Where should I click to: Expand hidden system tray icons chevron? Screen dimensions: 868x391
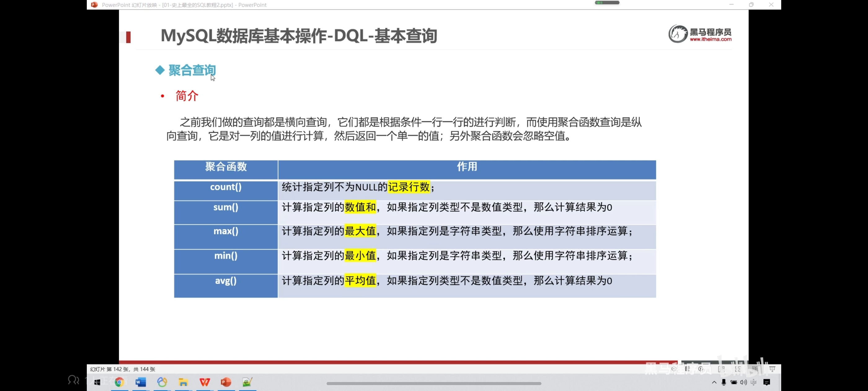tap(714, 382)
